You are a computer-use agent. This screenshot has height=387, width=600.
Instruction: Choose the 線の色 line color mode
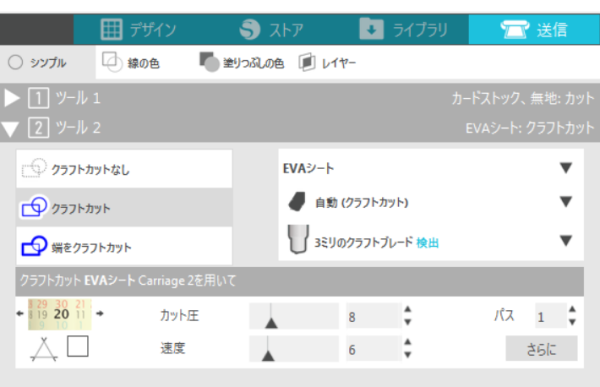tap(130, 62)
